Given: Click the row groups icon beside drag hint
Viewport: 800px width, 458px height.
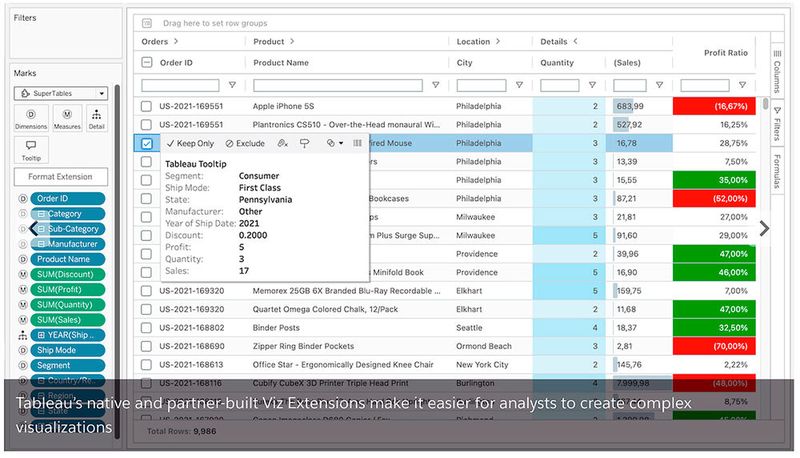Looking at the screenshot, I should (147, 23).
